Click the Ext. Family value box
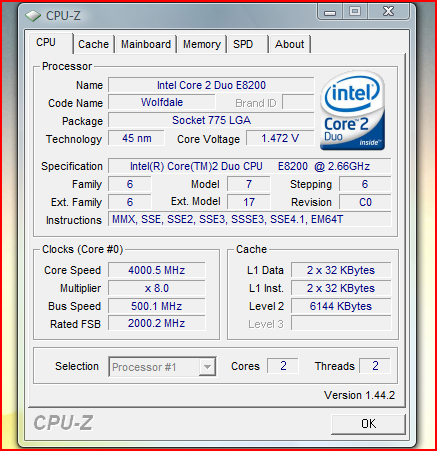Screen dimensions: 437x451 pos(130,202)
